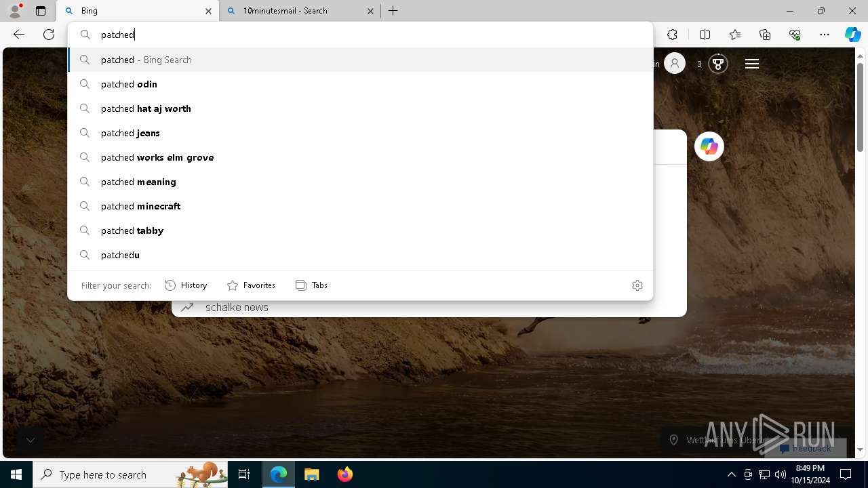The image size is (868, 488).
Task: Open Bing hamburger menu
Action: point(751,64)
